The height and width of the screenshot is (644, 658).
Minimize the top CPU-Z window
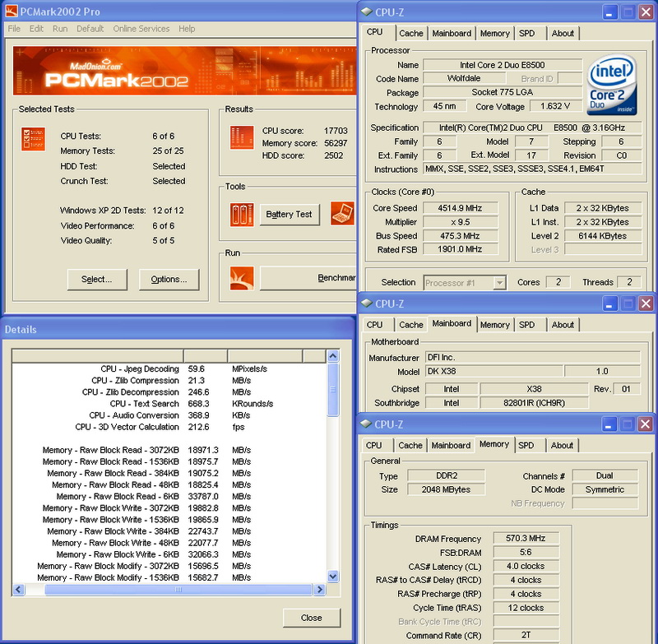point(609,12)
